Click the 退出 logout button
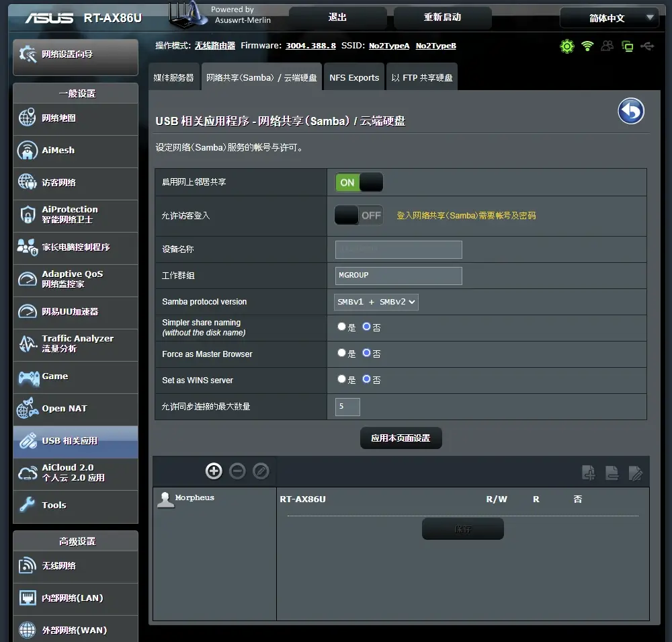This screenshot has width=672, height=642. click(337, 17)
